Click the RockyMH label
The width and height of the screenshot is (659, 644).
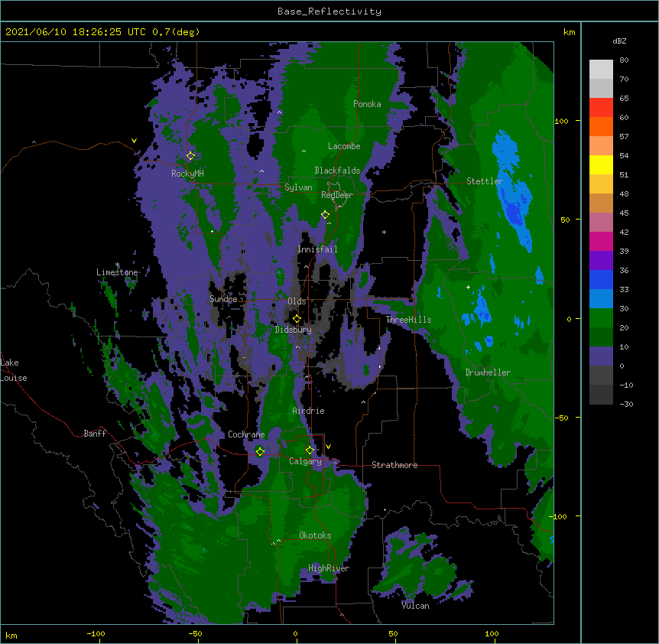pos(187,173)
